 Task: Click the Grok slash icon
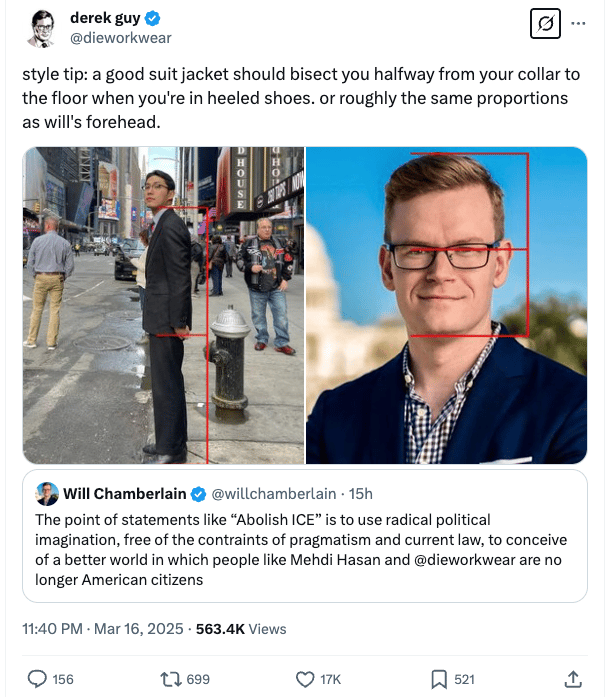click(545, 24)
